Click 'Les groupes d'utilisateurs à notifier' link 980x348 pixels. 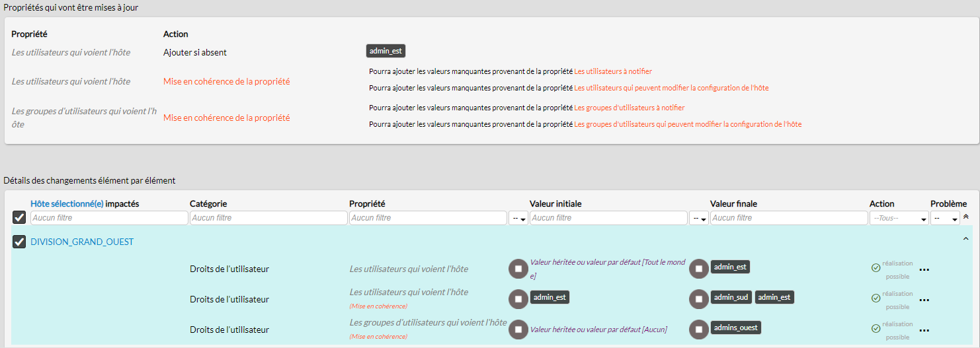pyautogui.click(x=629, y=108)
